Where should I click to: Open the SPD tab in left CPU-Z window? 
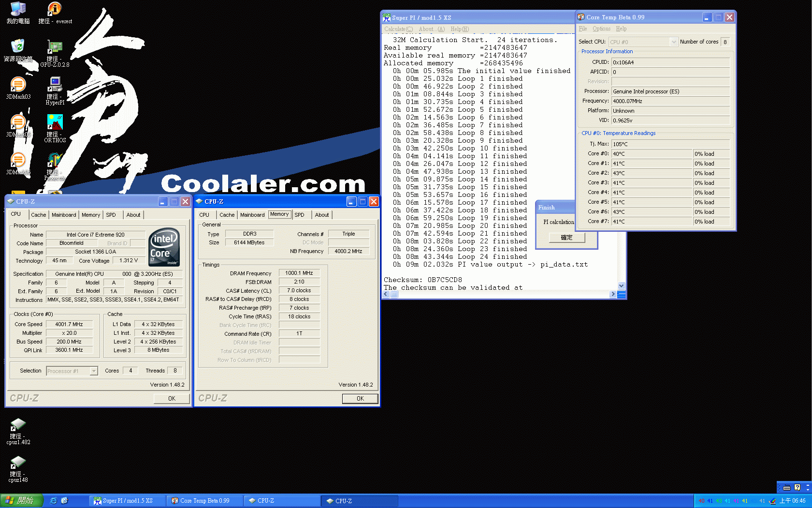point(111,215)
